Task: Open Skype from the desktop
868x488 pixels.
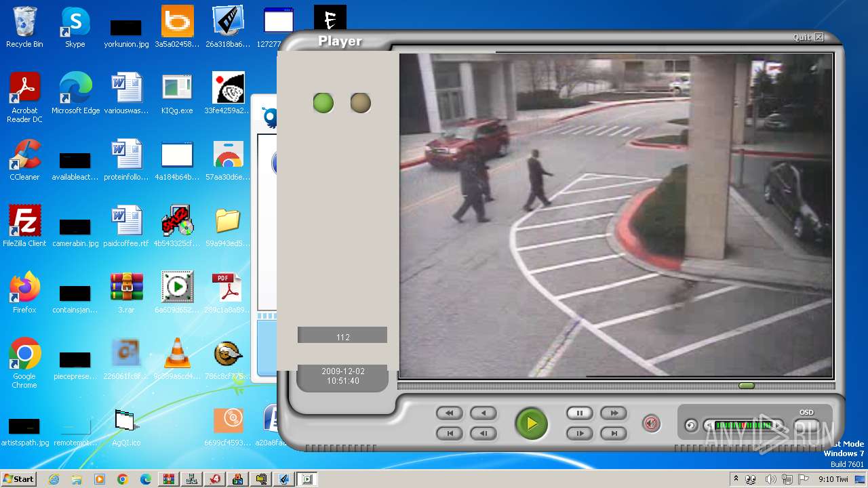Action: (75, 28)
